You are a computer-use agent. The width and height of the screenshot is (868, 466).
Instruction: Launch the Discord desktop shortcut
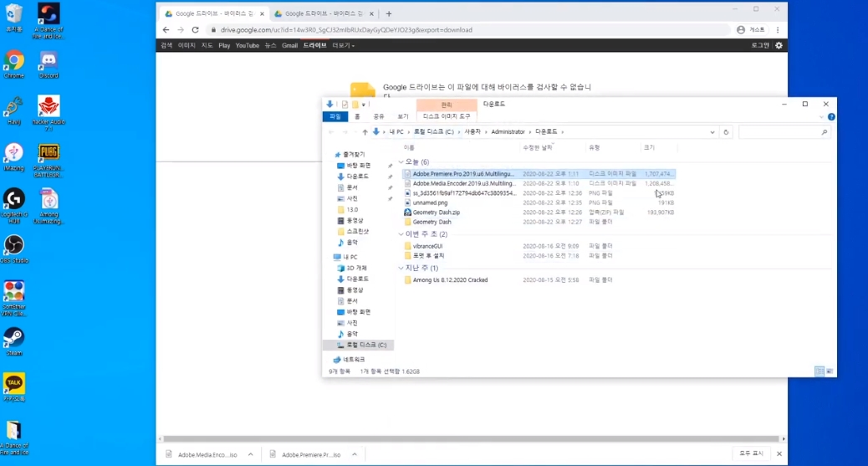(x=49, y=64)
